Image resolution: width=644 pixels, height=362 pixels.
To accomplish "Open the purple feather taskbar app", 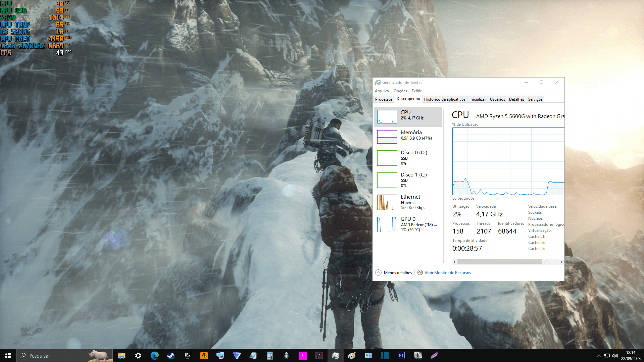I will click(x=434, y=356).
